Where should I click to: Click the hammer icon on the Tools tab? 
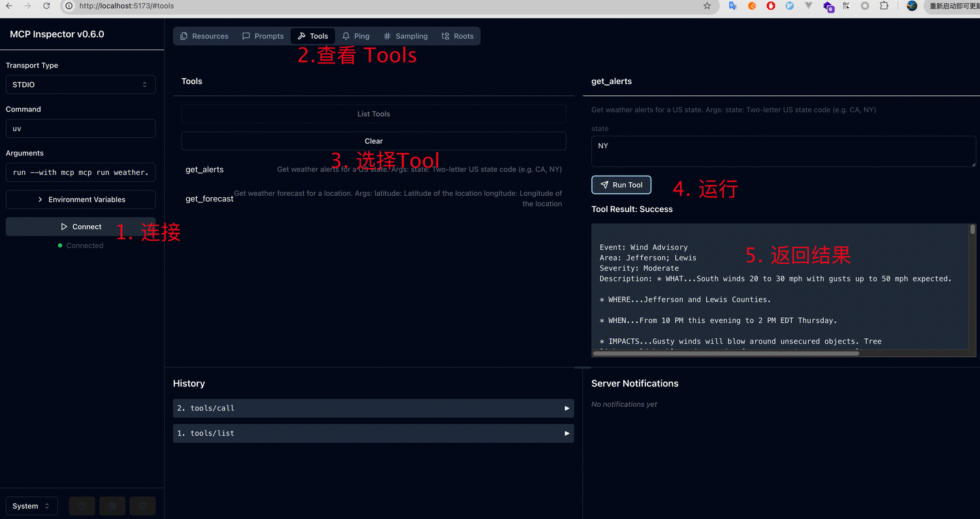[x=301, y=36]
